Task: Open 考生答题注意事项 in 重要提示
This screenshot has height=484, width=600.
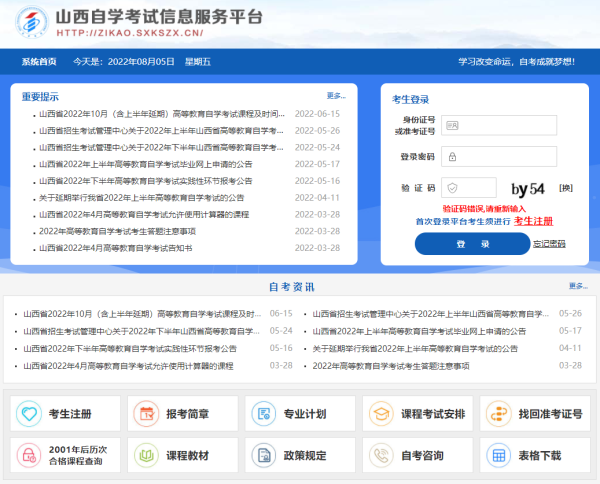Action: 117,231
